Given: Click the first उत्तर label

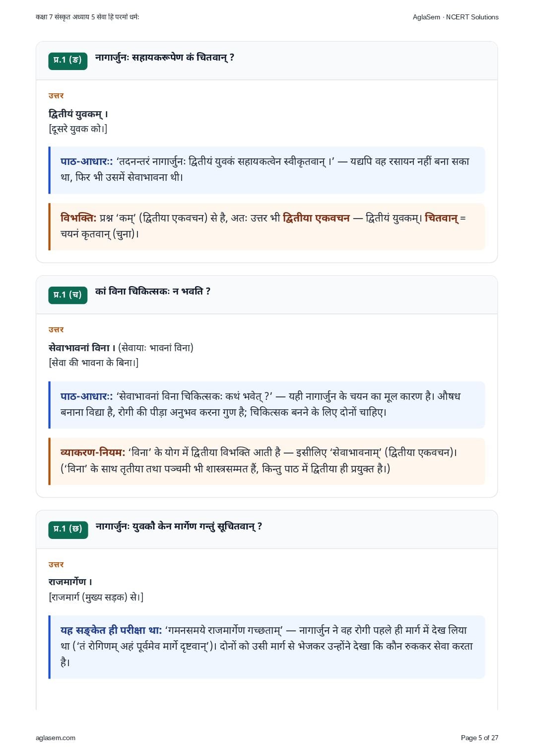Looking at the screenshot, I should pyautogui.click(x=56, y=95).
